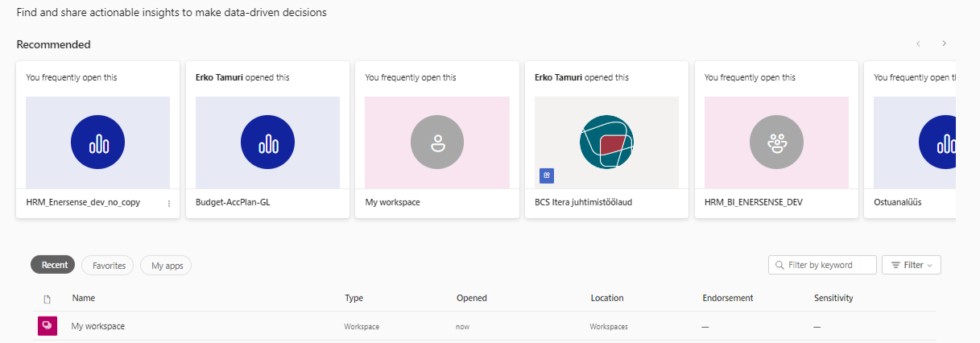Click the Workspace type cell

[x=362, y=327]
